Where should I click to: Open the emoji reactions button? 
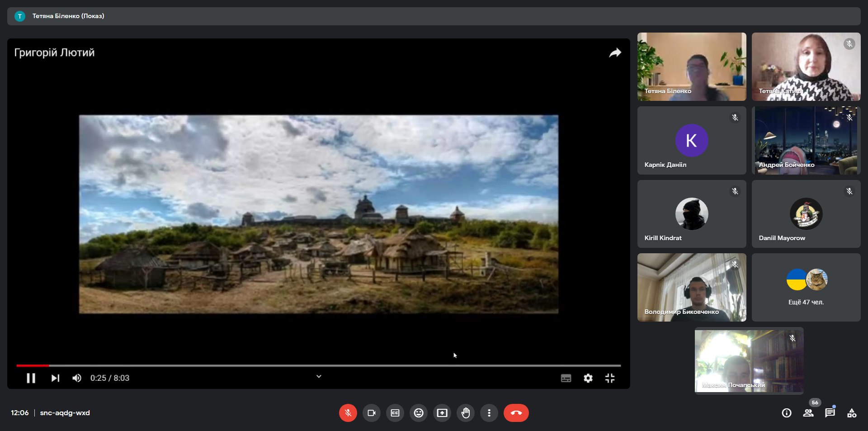[x=419, y=413]
